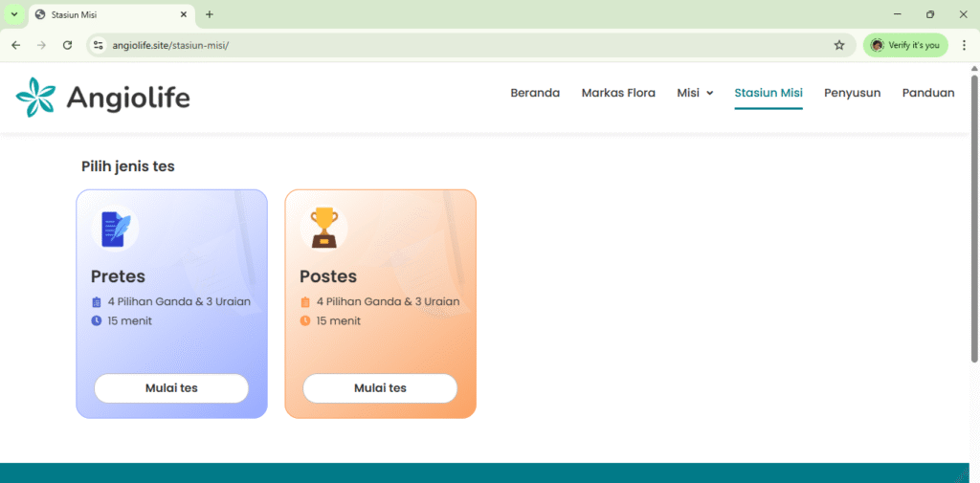Open the Chrome three-dot menu
The width and height of the screenshot is (980, 483).
click(x=964, y=45)
